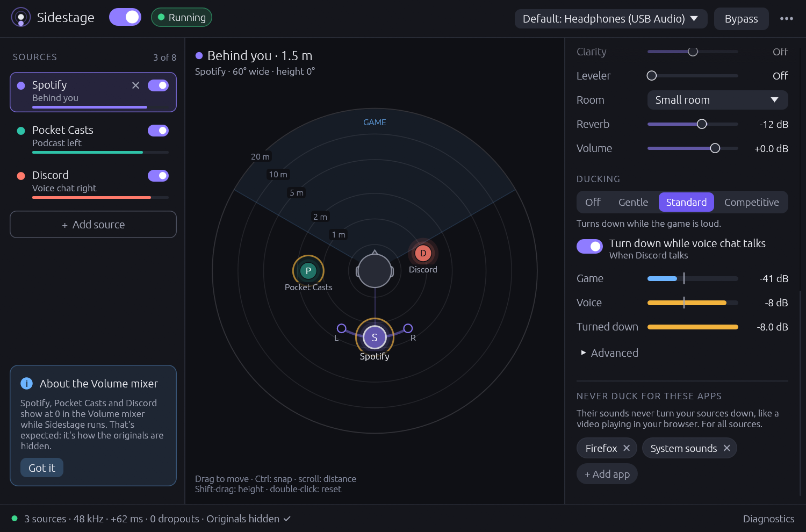Select the Pocket Casts source row
806x532 pixels.
tap(93, 137)
